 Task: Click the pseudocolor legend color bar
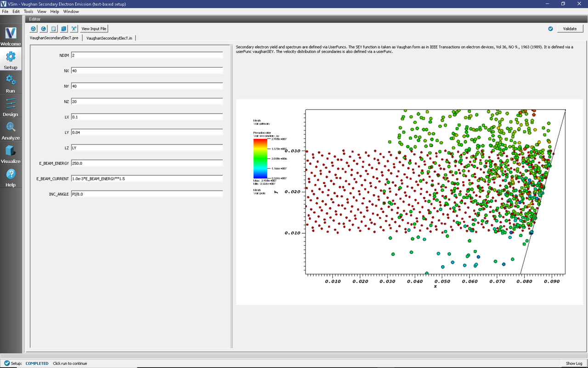tap(260, 158)
